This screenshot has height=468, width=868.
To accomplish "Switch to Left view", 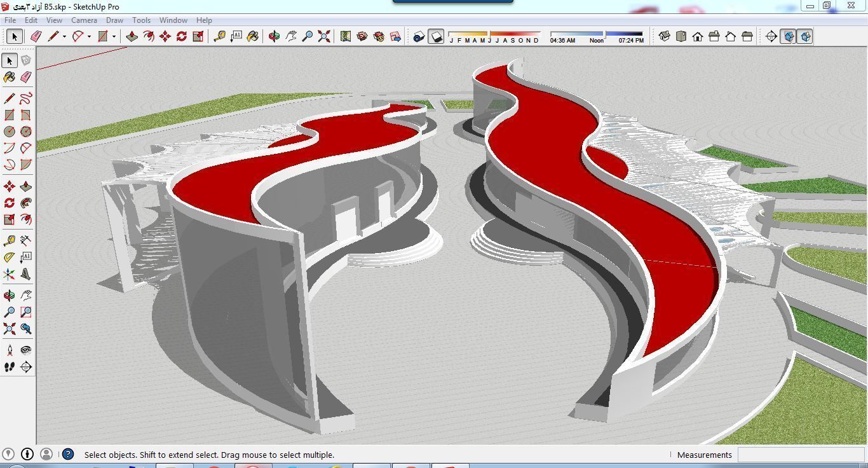I will tap(747, 36).
